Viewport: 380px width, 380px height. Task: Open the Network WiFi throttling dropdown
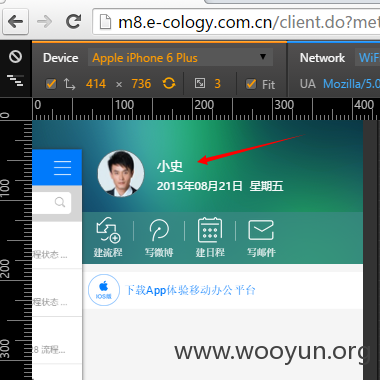coord(367,58)
